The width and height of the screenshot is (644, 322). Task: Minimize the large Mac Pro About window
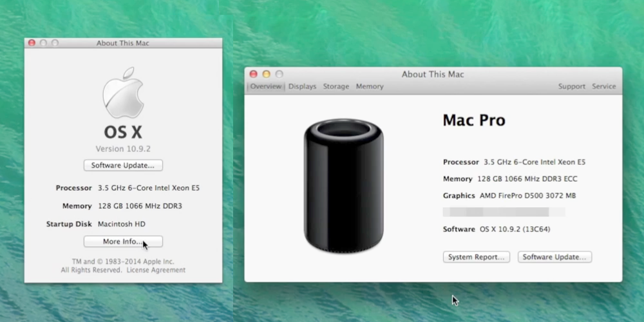(x=266, y=74)
